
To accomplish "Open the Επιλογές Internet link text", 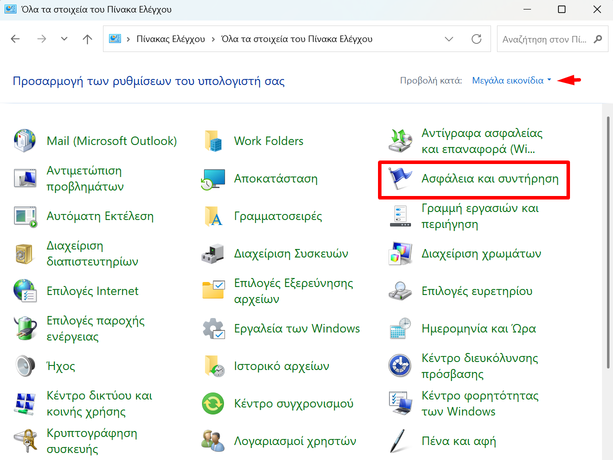I will tap(92, 291).
